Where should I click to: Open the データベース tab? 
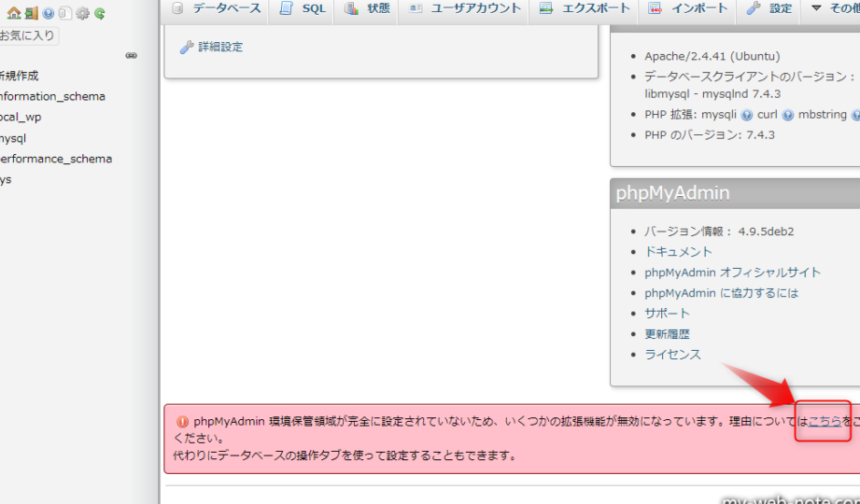coord(217,8)
